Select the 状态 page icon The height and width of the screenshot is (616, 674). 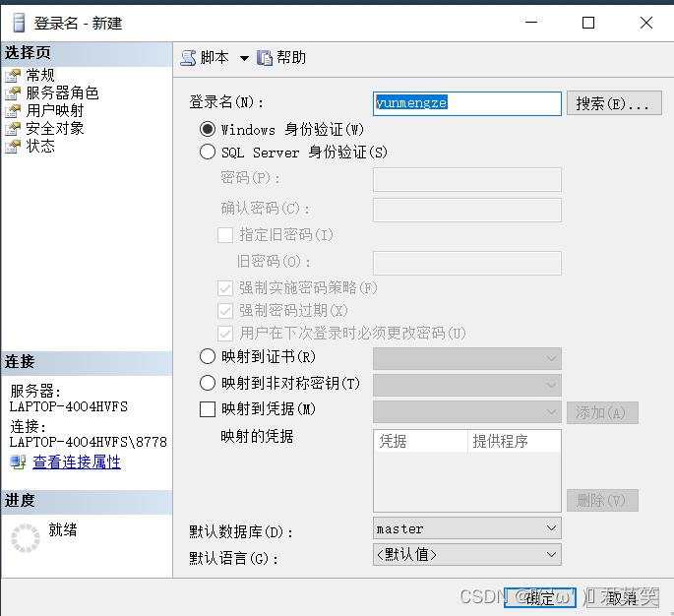click(13, 147)
